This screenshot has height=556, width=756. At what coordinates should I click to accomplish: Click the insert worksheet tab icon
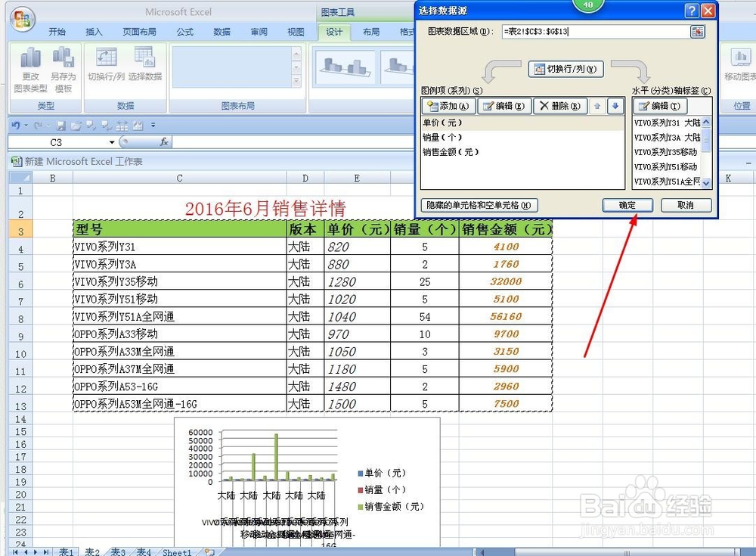coord(209,551)
